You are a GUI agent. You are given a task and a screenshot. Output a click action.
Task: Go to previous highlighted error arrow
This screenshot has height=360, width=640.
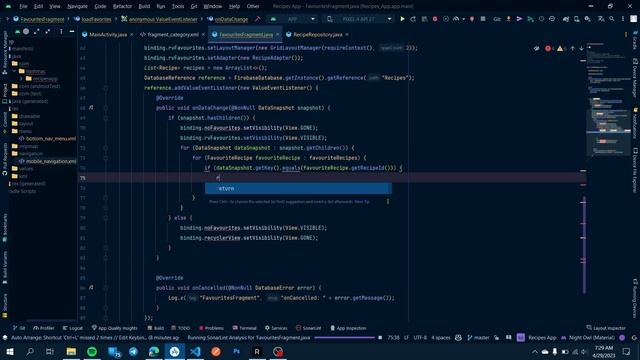tap(572, 48)
